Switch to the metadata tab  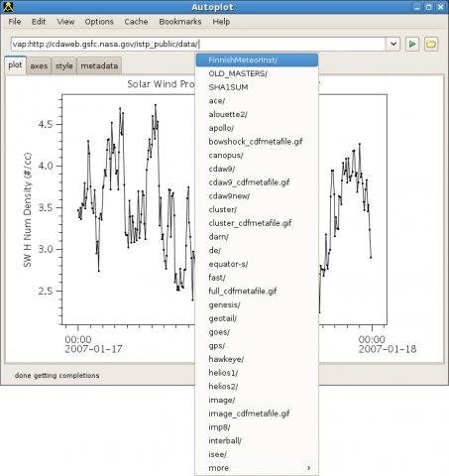[x=99, y=65]
